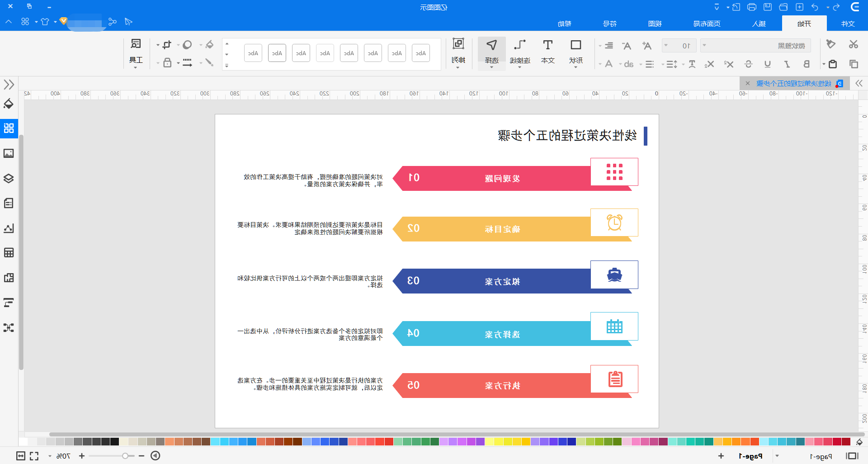
Task: Click the Paste clipboard icon
Action: pyautogui.click(x=833, y=64)
